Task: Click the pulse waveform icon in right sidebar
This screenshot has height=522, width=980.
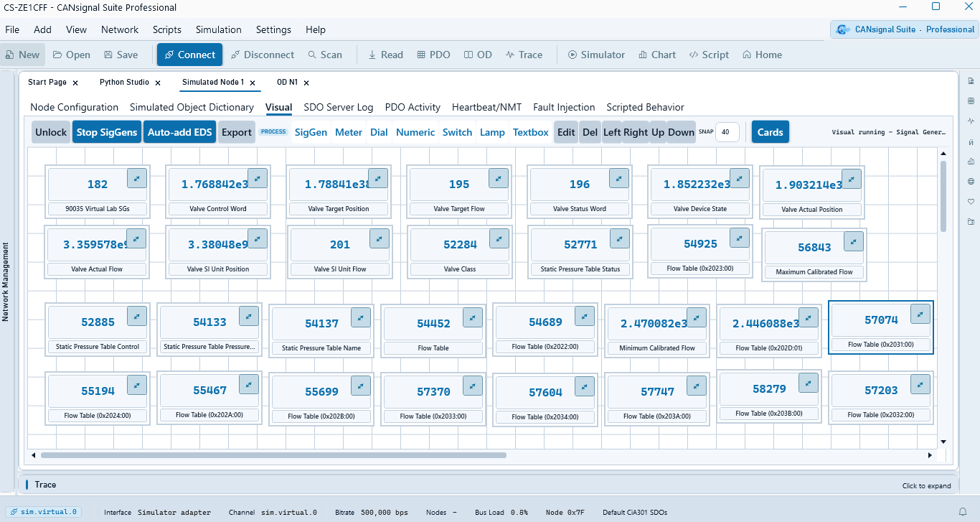Action: point(971,121)
